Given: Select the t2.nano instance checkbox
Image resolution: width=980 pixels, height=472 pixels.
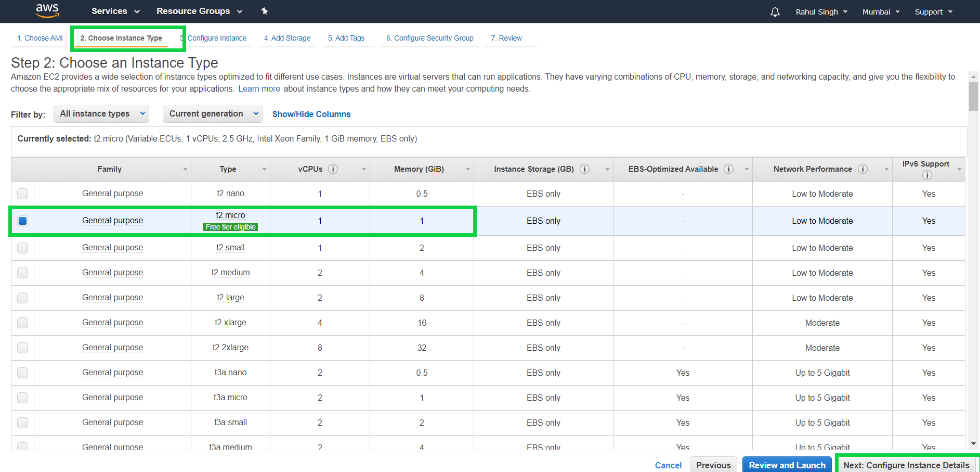Looking at the screenshot, I should pyautogui.click(x=22, y=194).
